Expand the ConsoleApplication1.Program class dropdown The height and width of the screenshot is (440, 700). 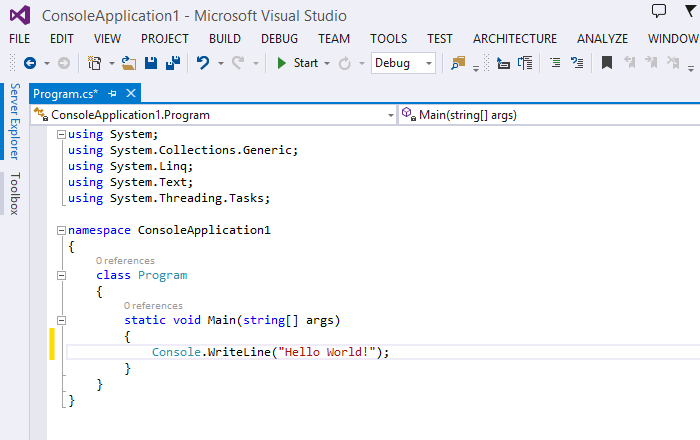390,115
